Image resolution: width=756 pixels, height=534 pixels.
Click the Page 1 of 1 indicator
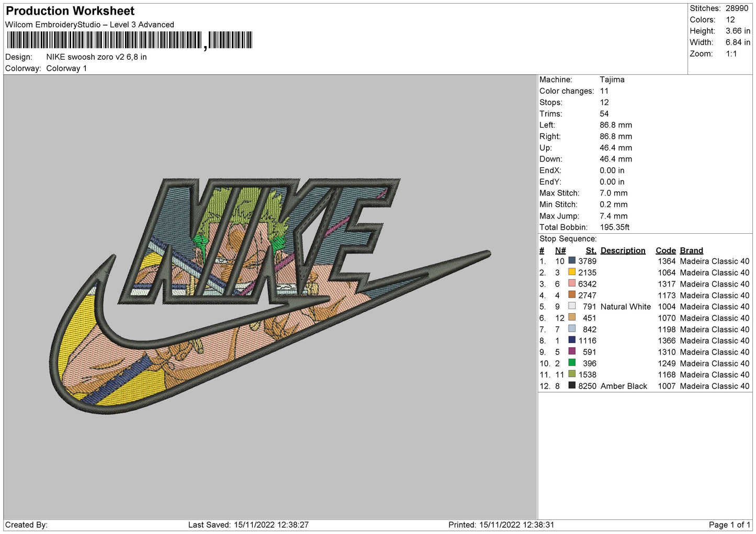(729, 525)
